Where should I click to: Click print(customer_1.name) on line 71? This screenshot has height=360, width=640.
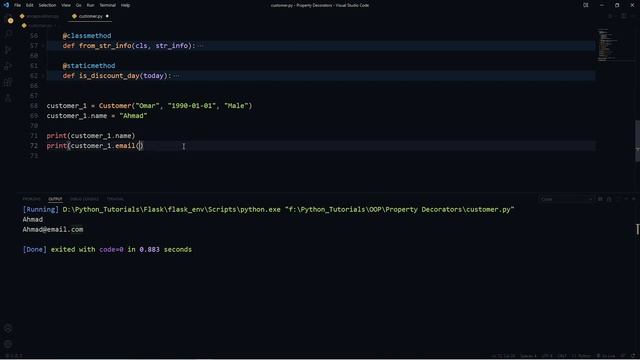coord(91,136)
